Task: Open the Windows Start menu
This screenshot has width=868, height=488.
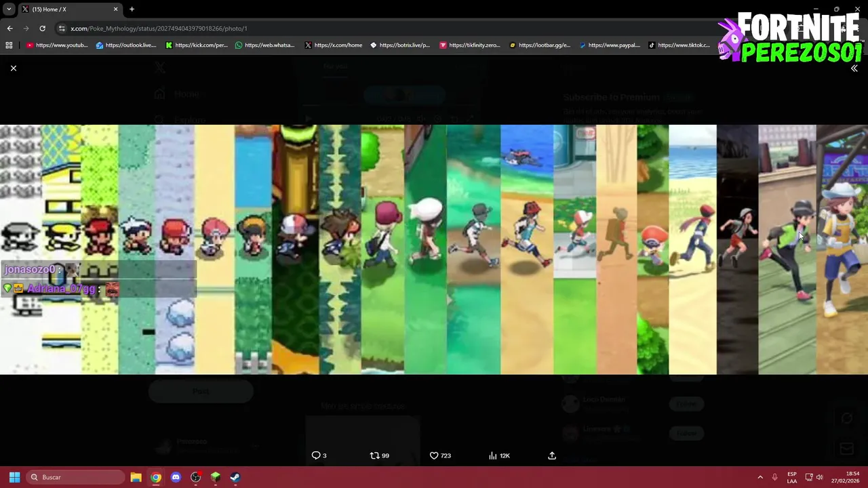Action: pyautogui.click(x=14, y=477)
